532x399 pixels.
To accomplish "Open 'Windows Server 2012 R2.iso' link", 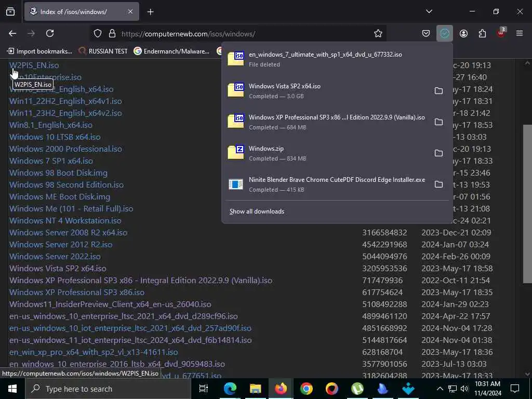I will pyautogui.click(x=61, y=244).
